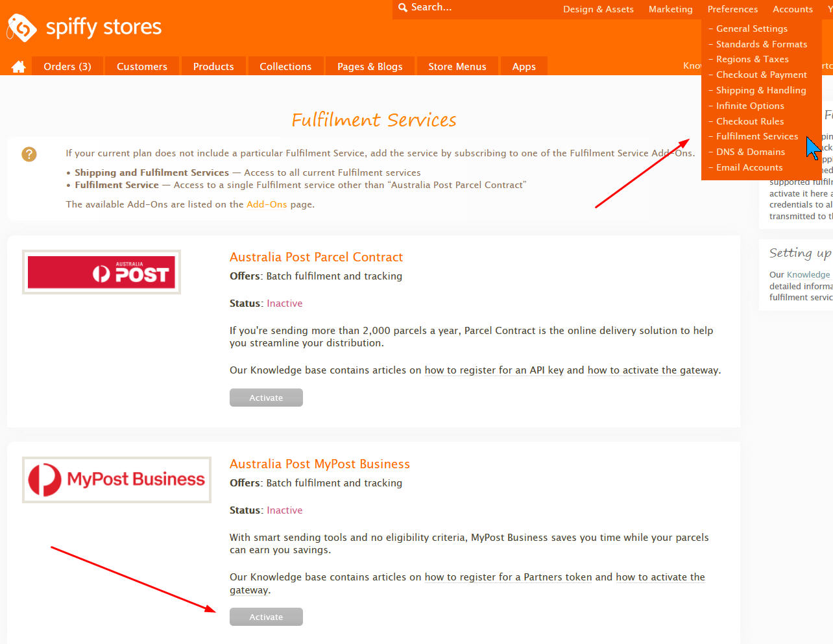This screenshot has height=644, width=833.
Task: Go to the Products tab
Action: [x=213, y=66]
